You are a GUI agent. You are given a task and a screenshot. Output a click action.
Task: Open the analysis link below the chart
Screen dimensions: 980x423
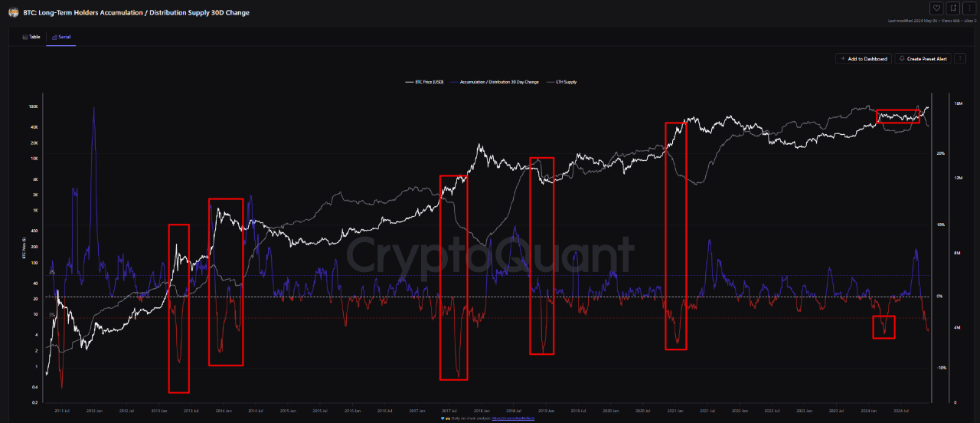click(x=513, y=418)
